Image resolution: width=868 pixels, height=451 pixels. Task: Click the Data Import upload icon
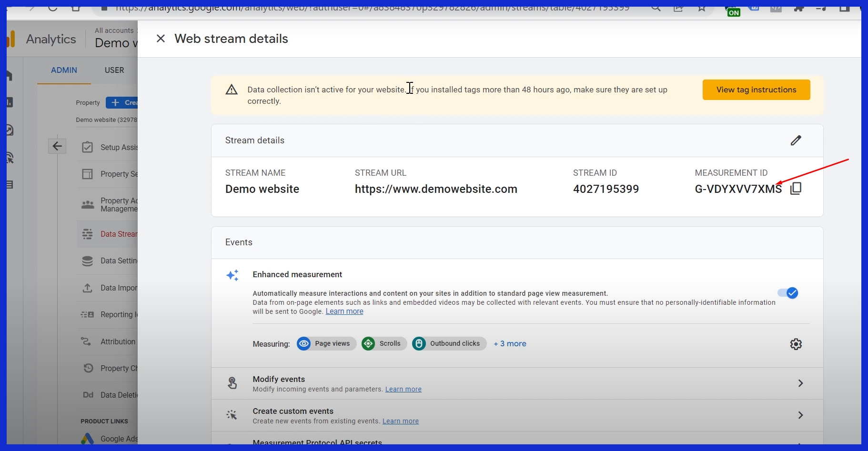tap(87, 288)
